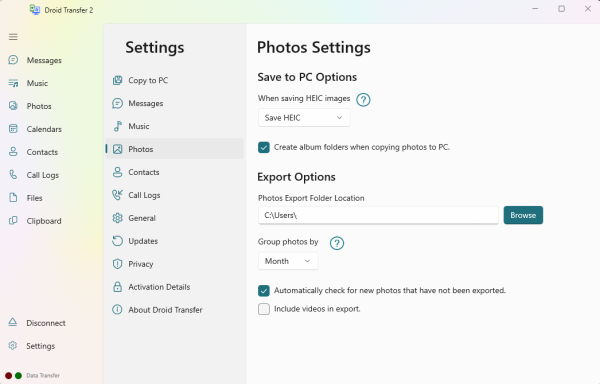Screen dimensions: 600x384
Task: Click the Files document icon in left sidebar
Action: (13, 198)
